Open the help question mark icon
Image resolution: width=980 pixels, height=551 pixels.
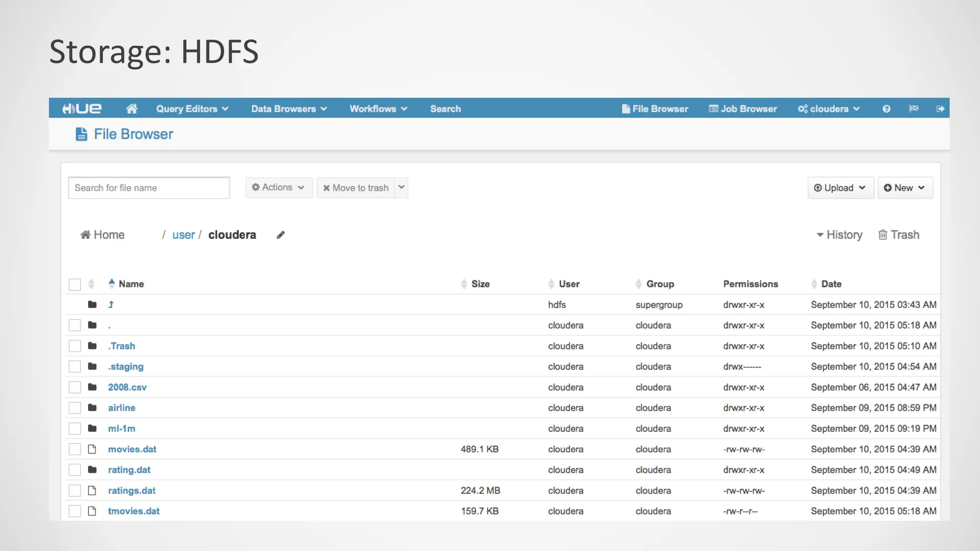[x=886, y=109]
